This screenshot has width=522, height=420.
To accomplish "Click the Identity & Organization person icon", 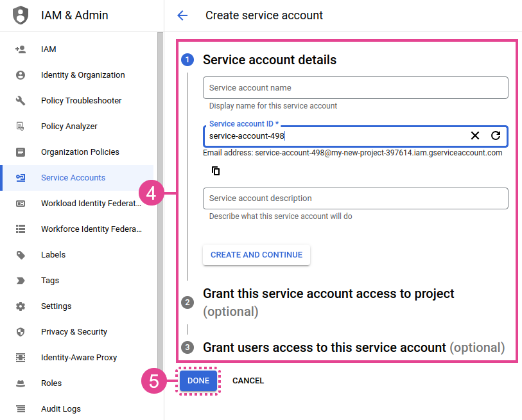I will (x=21, y=75).
